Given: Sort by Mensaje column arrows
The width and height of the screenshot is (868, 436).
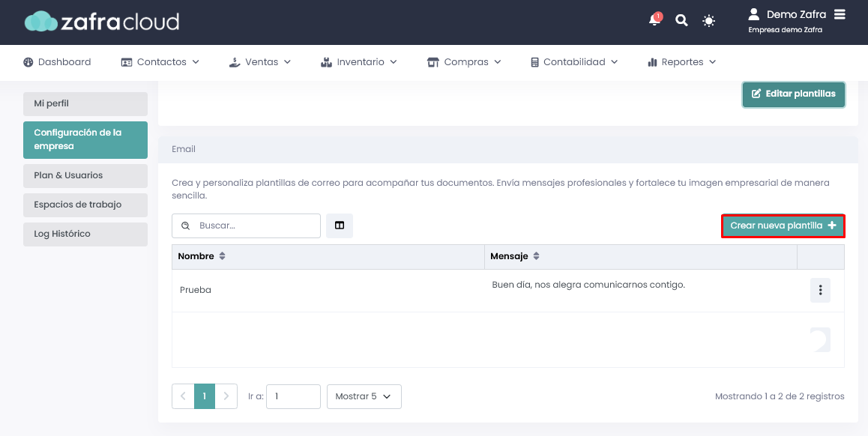Looking at the screenshot, I should (536, 257).
